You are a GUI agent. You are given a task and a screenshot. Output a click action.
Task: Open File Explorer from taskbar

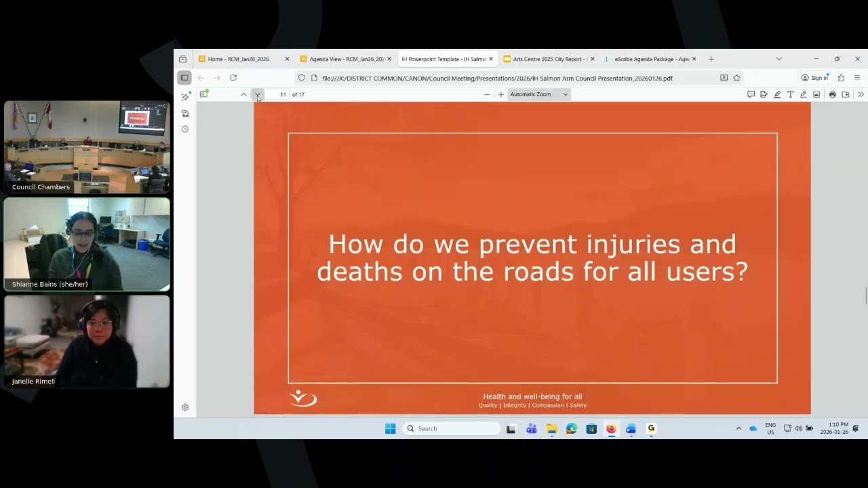pos(551,428)
